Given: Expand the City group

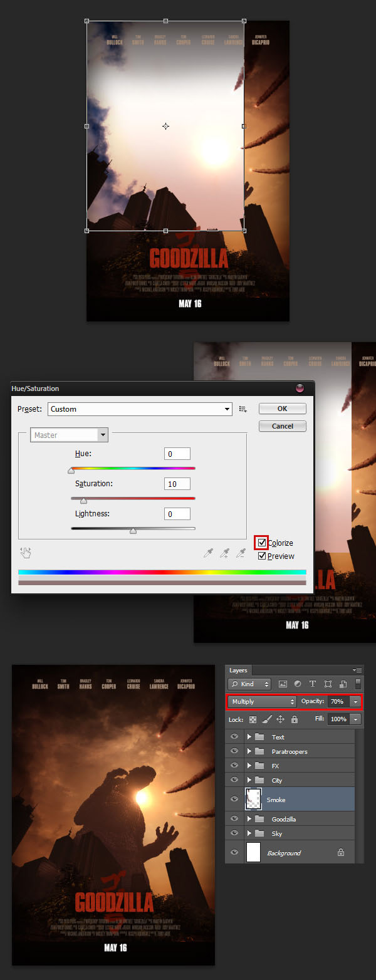Looking at the screenshot, I should 249,780.
